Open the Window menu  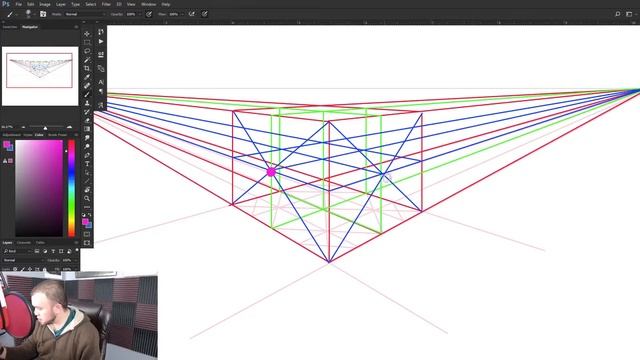[148, 4]
